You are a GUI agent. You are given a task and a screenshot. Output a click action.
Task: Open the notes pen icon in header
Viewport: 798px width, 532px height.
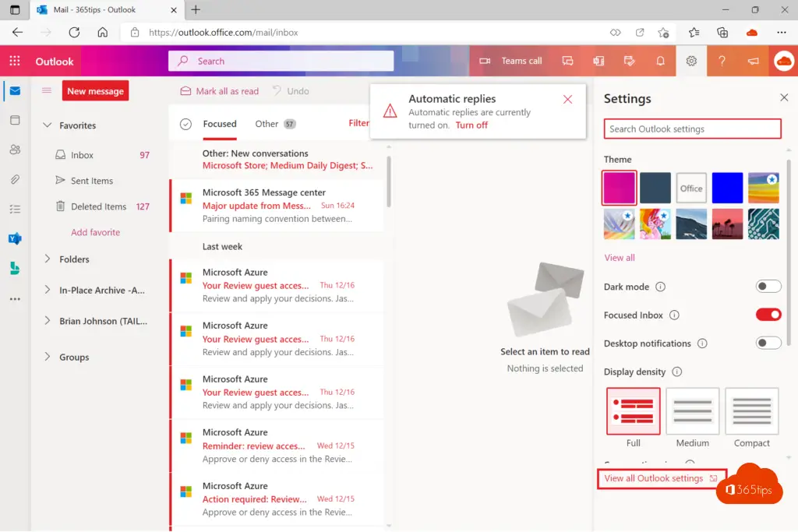(630, 61)
